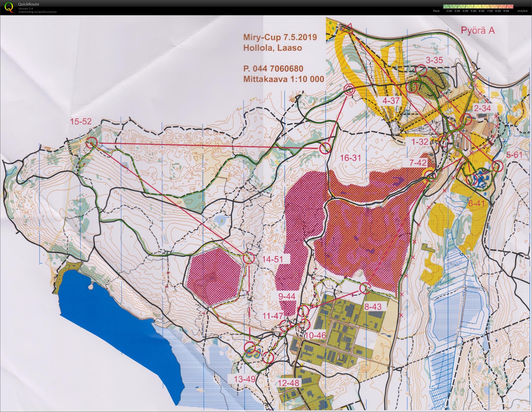Click the Mittakaava 1:10 000 scale text
Viewport: 532px width, 412px height.
284,79
